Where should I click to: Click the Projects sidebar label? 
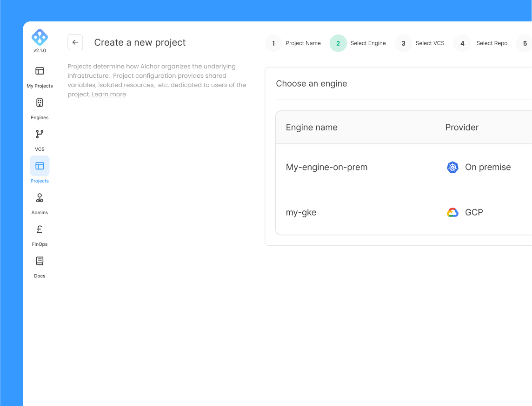click(x=40, y=181)
